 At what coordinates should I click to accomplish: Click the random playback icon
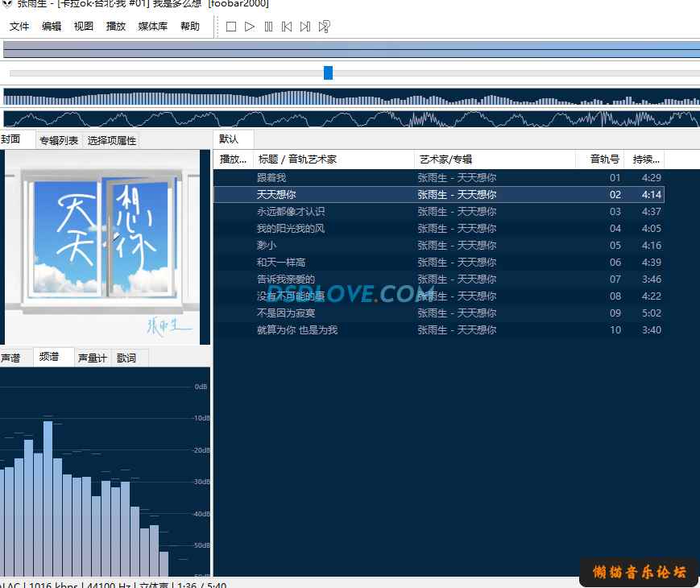tap(324, 27)
